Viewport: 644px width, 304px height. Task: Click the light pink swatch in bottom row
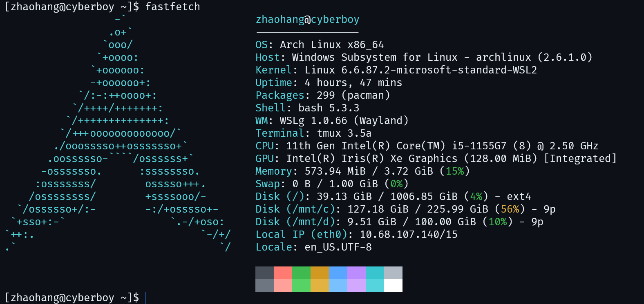coord(283,285)
